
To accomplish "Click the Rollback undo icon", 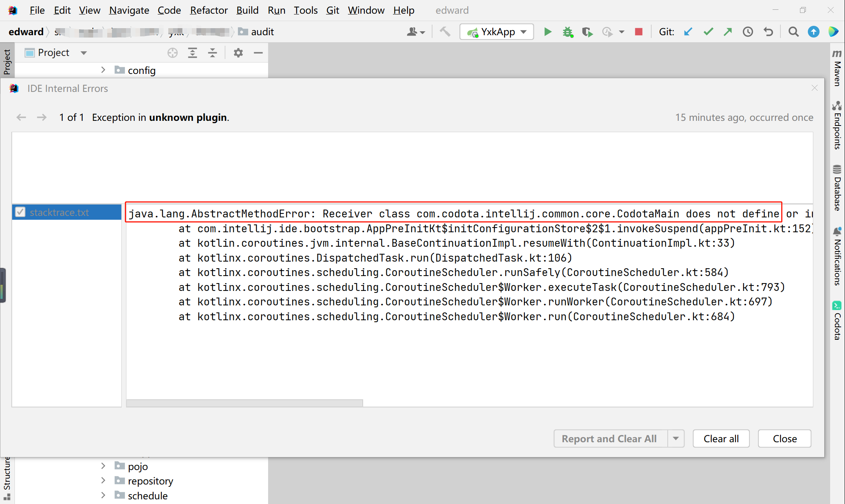I will click(768, 32).
